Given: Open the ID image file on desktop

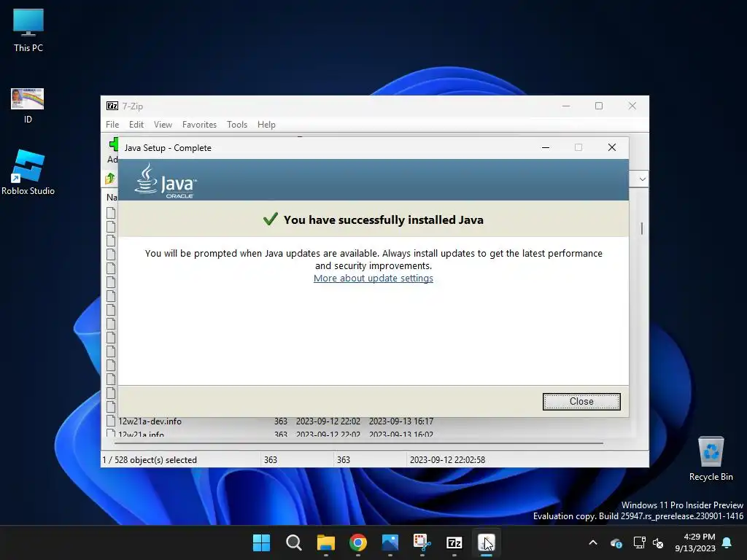Looking at the screenshot, I should point(28,106).
